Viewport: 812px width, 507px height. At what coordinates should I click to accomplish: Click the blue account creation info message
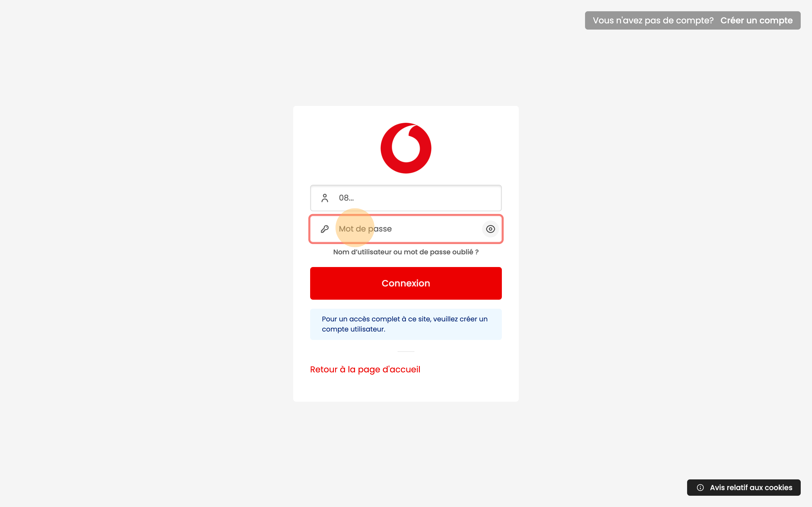406,324
